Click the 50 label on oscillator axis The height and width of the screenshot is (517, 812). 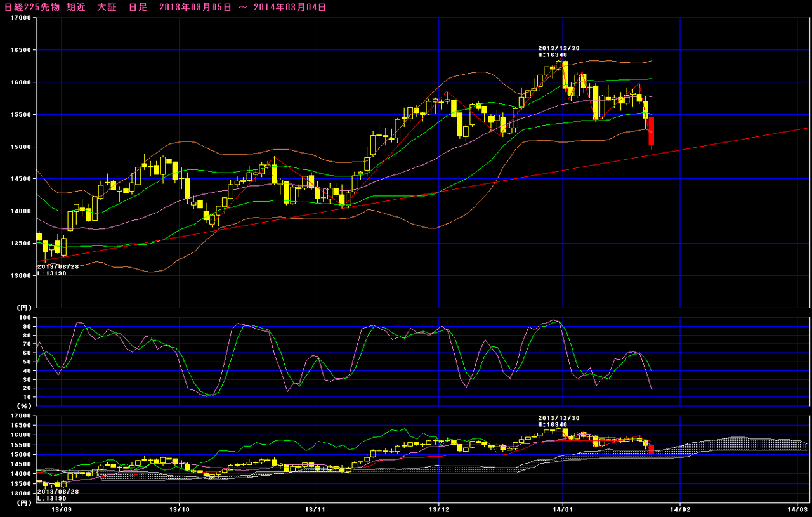27,362
